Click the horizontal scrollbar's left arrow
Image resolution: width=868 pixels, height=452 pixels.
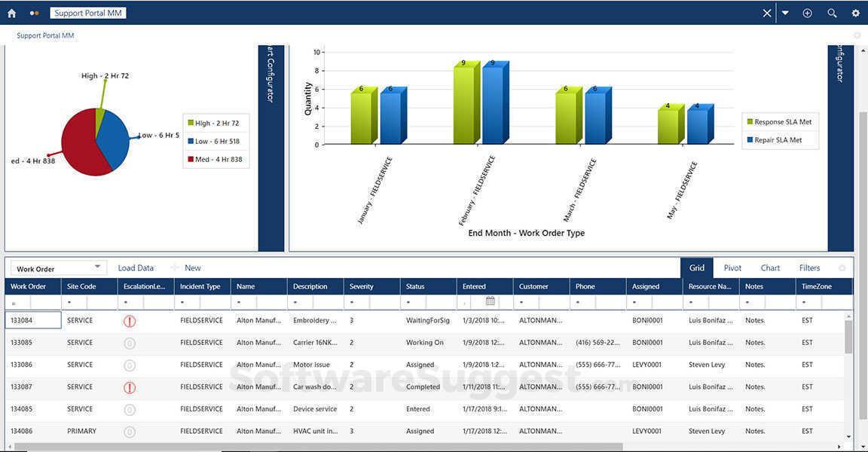9,447
